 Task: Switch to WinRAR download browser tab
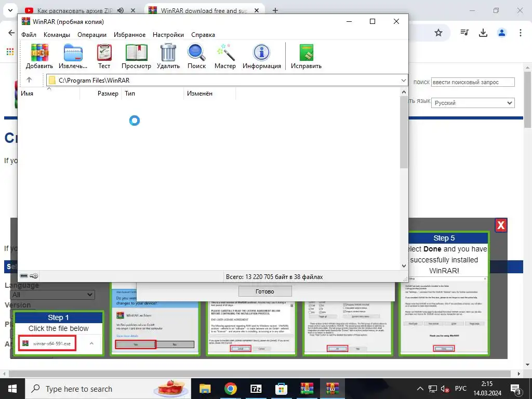tap(204, 10)
